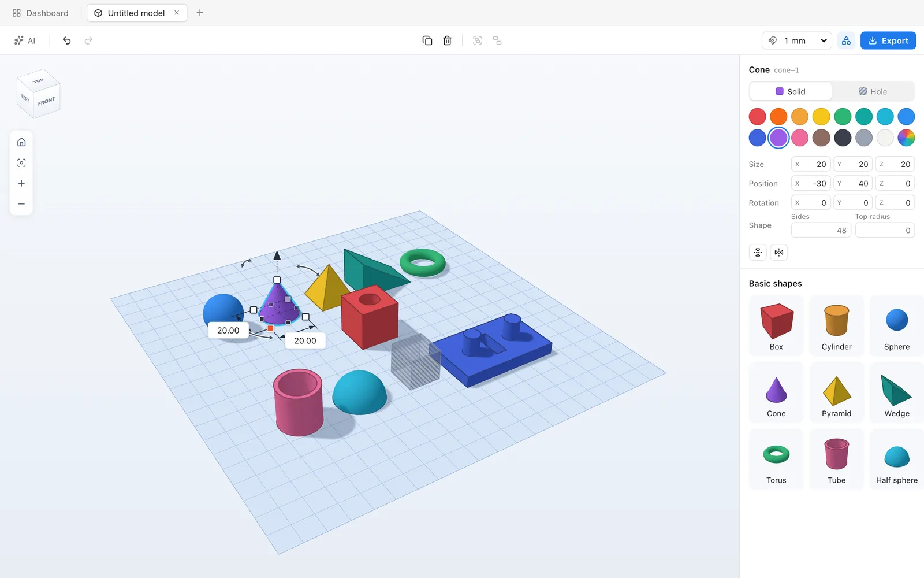
Task: Click the FRONT face of view cube
Action: coord(47,102)
